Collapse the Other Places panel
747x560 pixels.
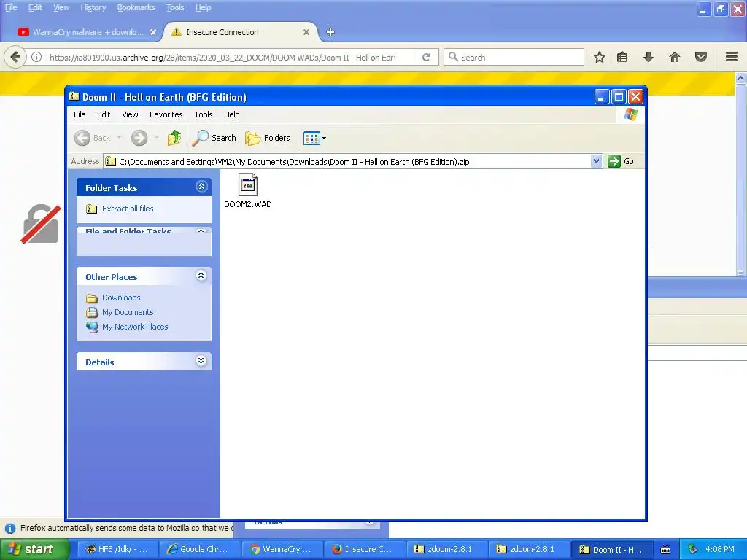201,276
